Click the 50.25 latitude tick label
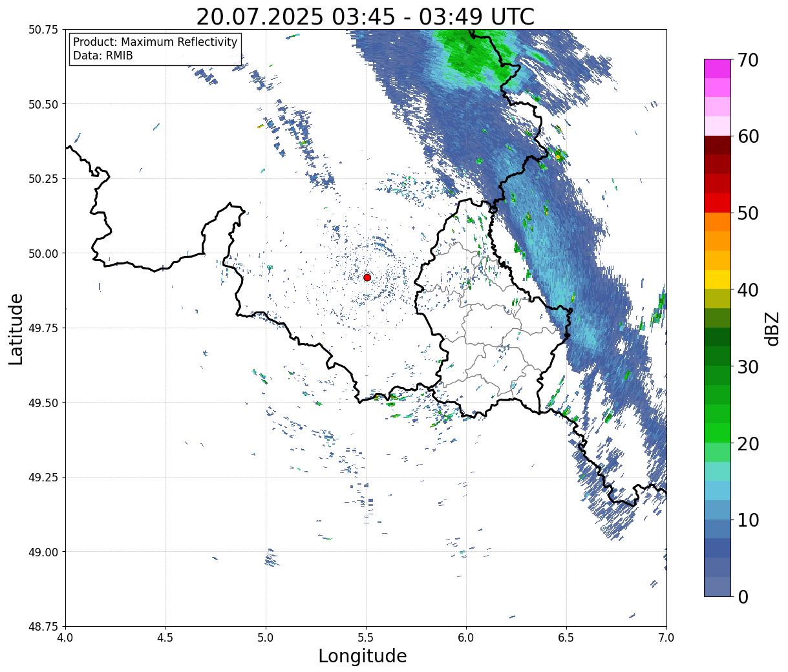788x672 pixels. click(43, 179)
